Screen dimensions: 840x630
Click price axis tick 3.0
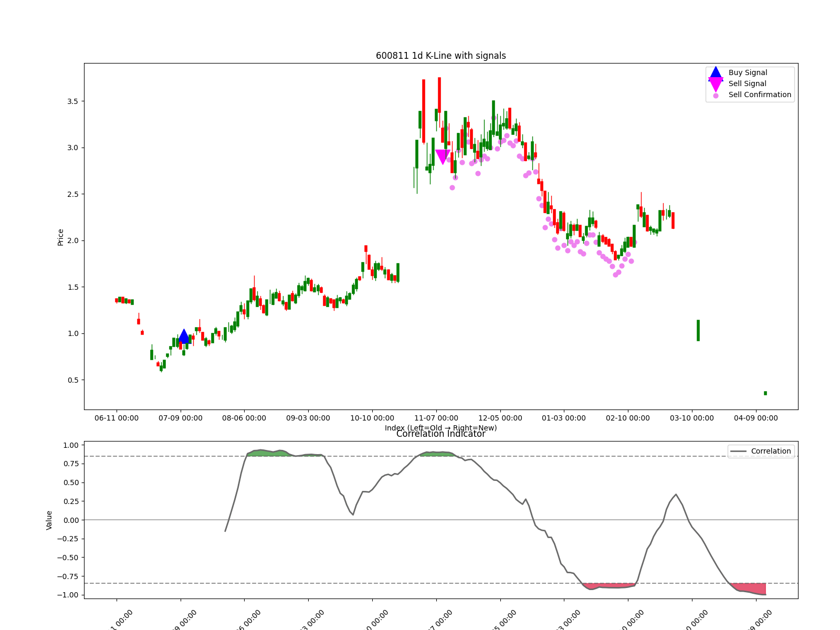(x=72, y=148)
